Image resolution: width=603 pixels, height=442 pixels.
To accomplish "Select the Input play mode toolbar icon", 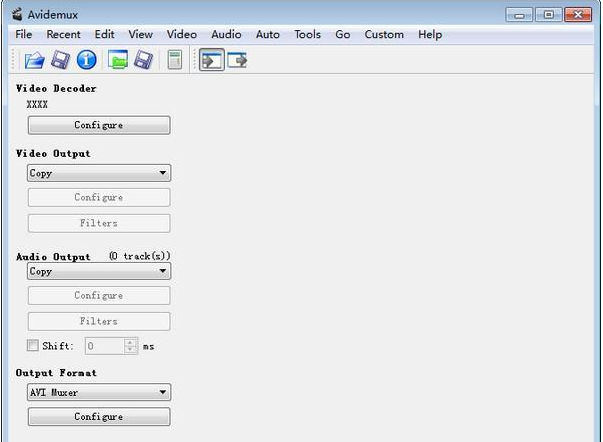I will point(212,60).
